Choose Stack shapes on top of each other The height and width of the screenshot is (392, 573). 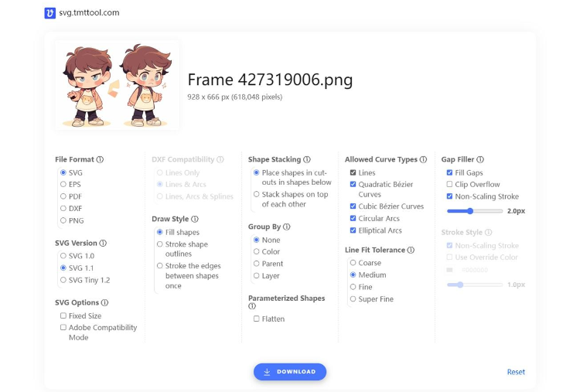click(x=257, y=194)
